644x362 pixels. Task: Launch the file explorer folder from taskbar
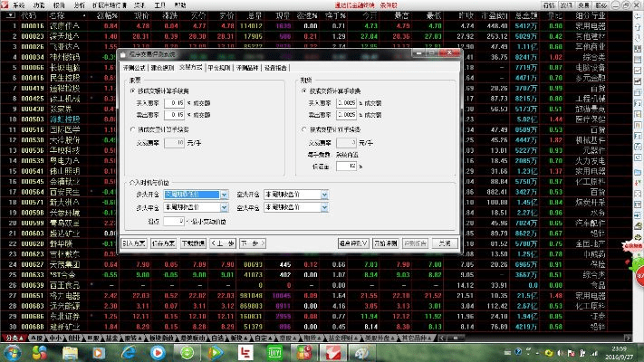[x=70, y=353]
